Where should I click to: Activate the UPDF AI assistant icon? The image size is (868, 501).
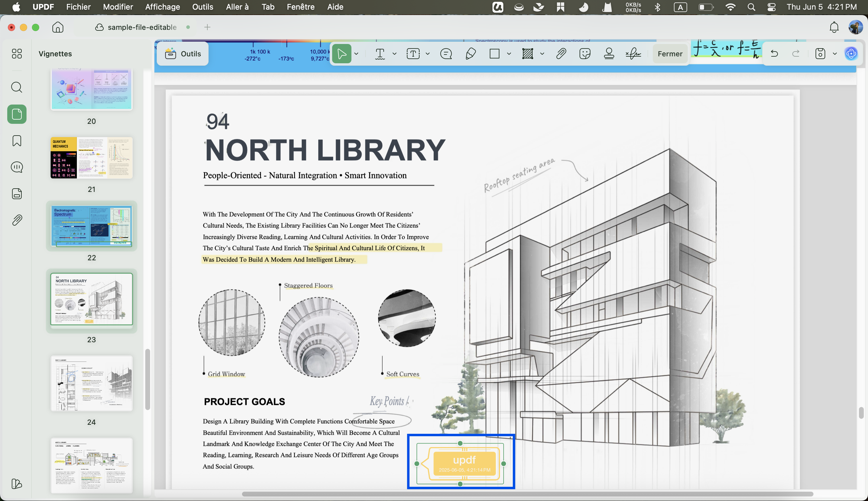tap(851, 54)
